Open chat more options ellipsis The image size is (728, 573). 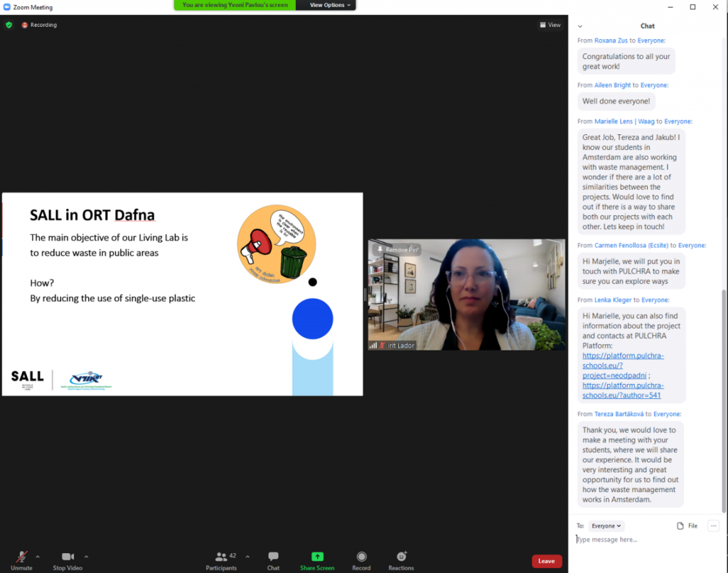point(713,525)
